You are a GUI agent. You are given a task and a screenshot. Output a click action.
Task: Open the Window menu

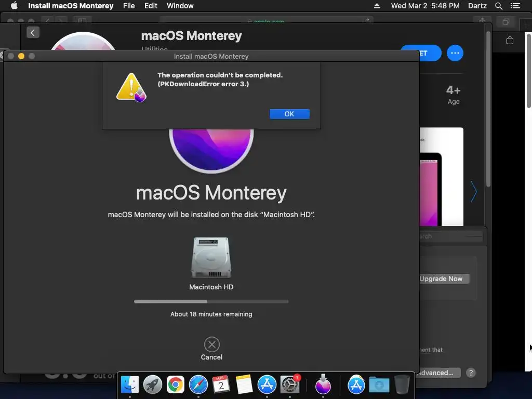[180, 6]
